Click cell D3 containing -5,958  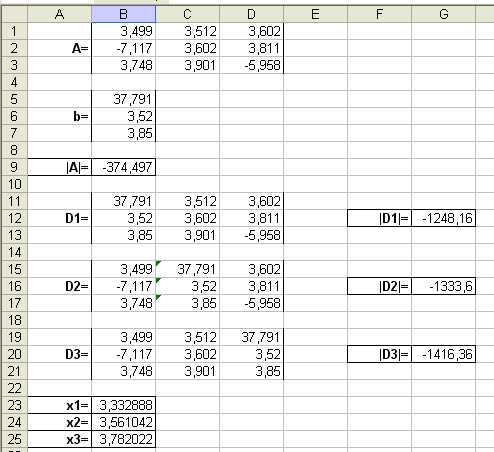click(251, 65)
